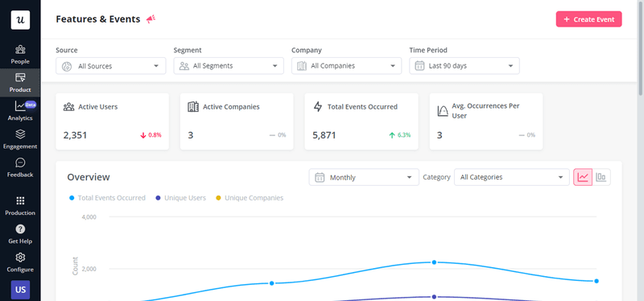Open the People section
This screenshot has height=301, width=644.
(20, 55)
